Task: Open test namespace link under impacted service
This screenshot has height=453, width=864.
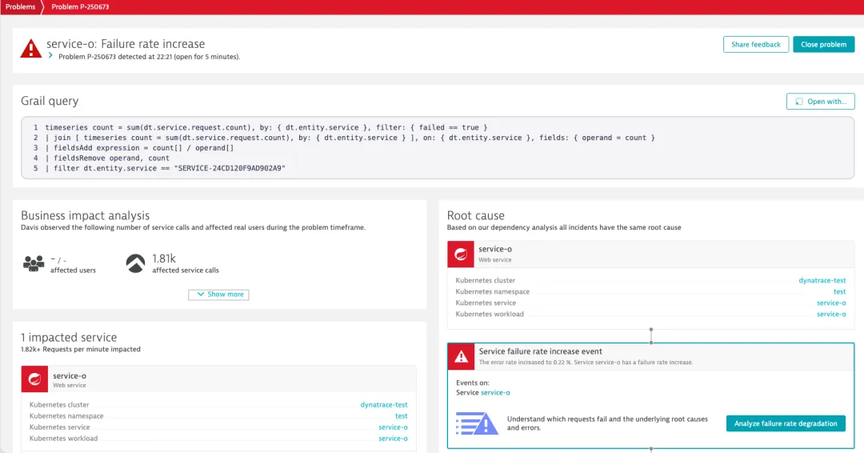Action: point(401,416)
